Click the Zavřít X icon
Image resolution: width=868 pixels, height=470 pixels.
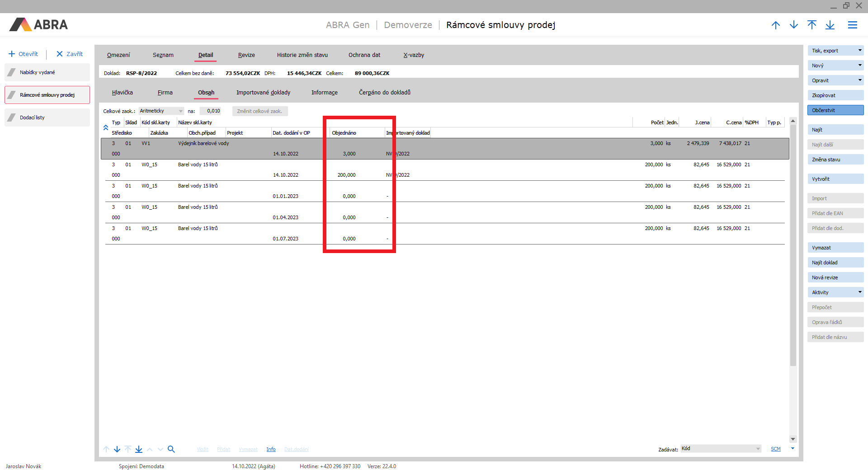tap(59, 54)
